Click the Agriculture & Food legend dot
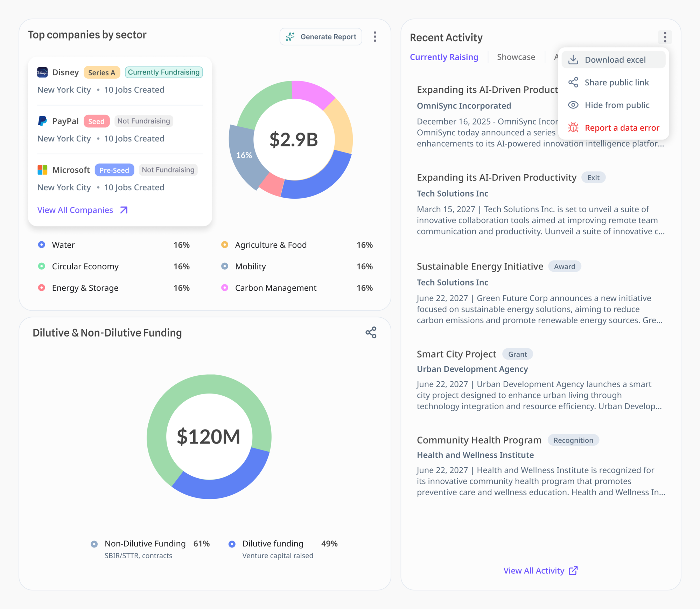Screen dimensions: 700x609 tap(225, 245)
